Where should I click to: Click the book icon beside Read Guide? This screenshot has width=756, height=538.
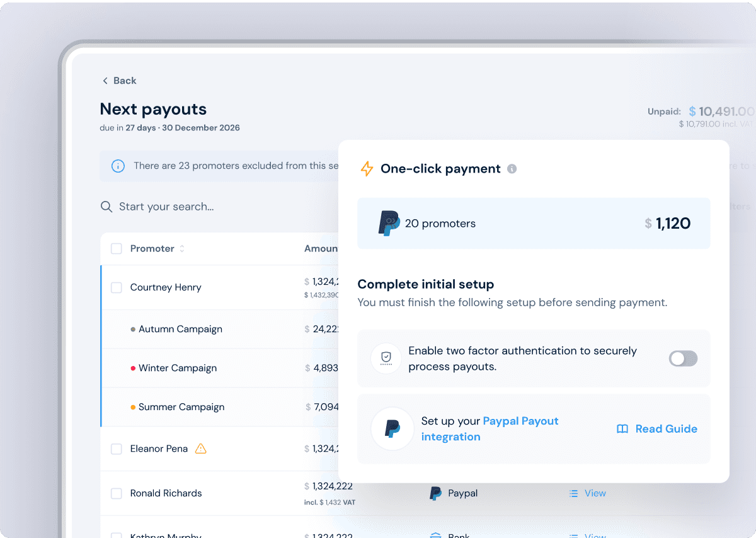point(622,429)
